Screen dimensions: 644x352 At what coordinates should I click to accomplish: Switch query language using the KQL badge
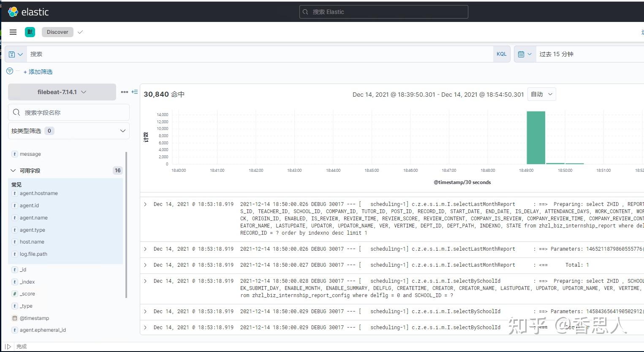pyautogui.click(x=501, y=54)
